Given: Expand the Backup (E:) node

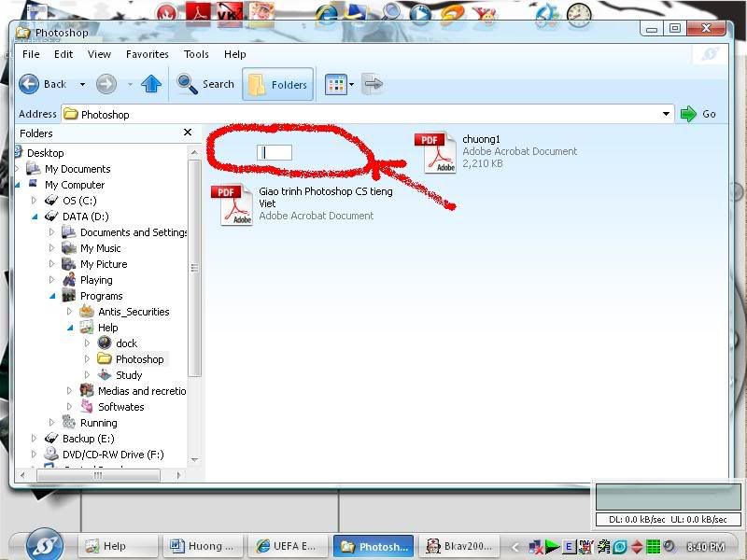Looking at the screenshot, I should coord(34,438).
